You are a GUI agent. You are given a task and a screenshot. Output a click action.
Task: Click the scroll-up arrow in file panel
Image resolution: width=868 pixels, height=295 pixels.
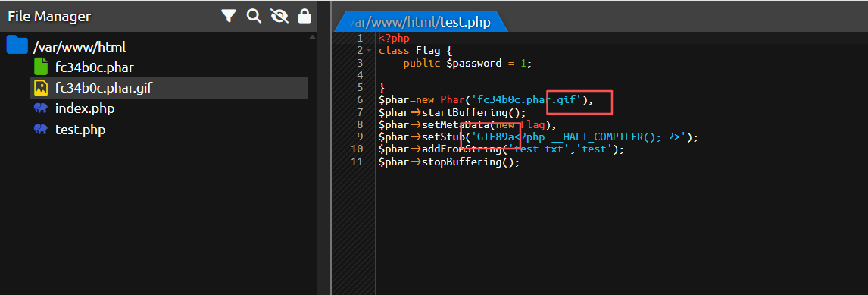pos(312,38)
